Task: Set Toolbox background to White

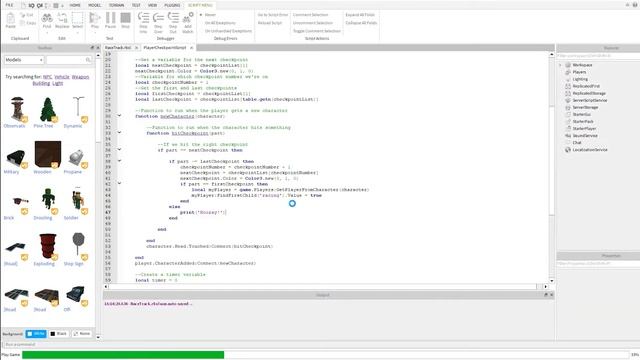Action: tap(36, 334)
